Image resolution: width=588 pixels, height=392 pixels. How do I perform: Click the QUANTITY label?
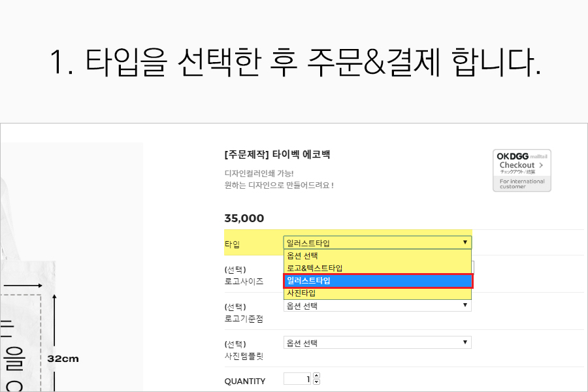(x=245, y=382)
